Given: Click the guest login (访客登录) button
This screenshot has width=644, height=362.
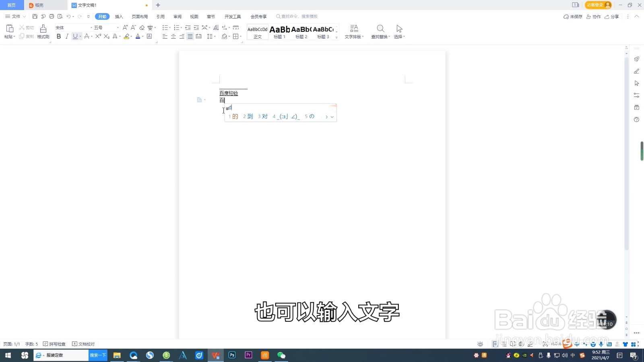Looking at the screenshot, I should point(598,5).
